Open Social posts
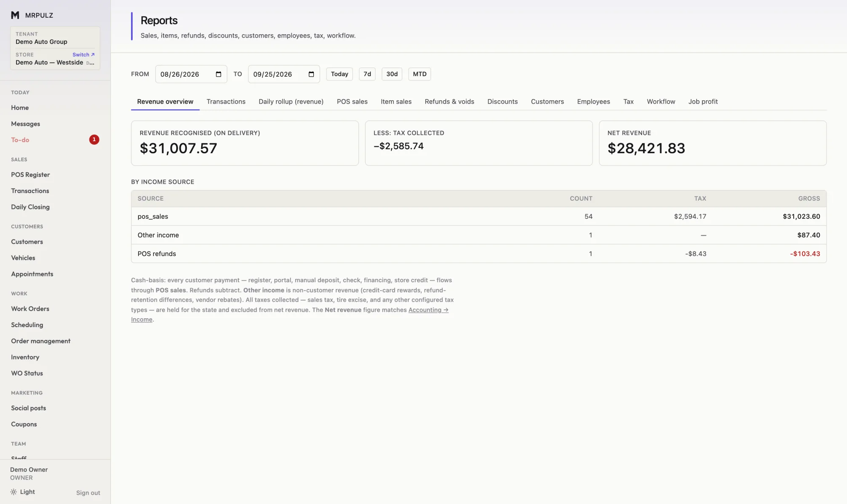847x504 pixels. 28,408
